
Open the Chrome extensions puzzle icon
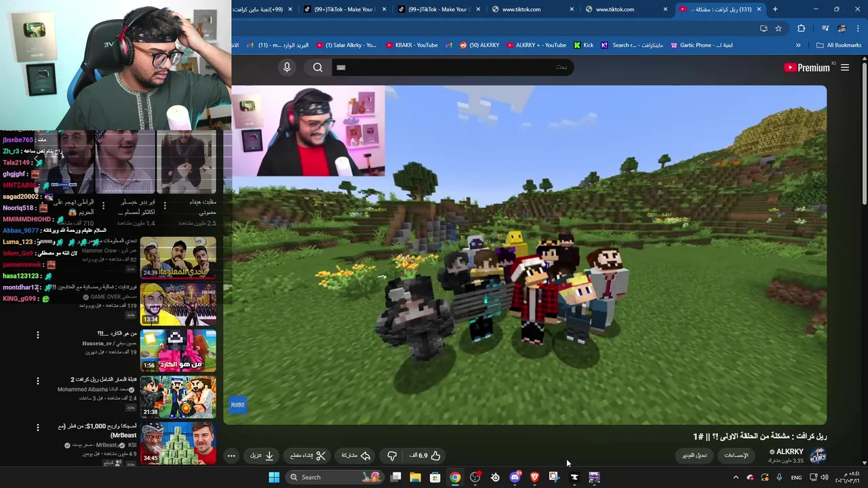pyautogui.click(x=802, y=28)
